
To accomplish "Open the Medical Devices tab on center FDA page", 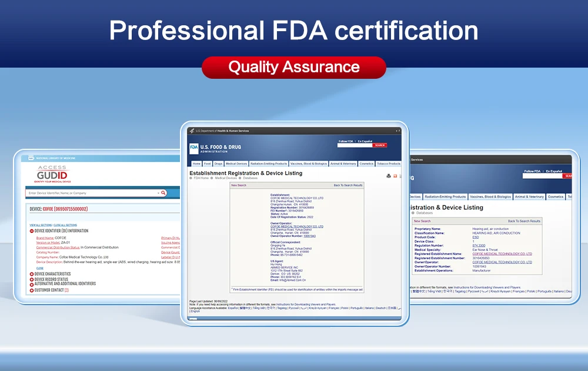I will point(236,164).
